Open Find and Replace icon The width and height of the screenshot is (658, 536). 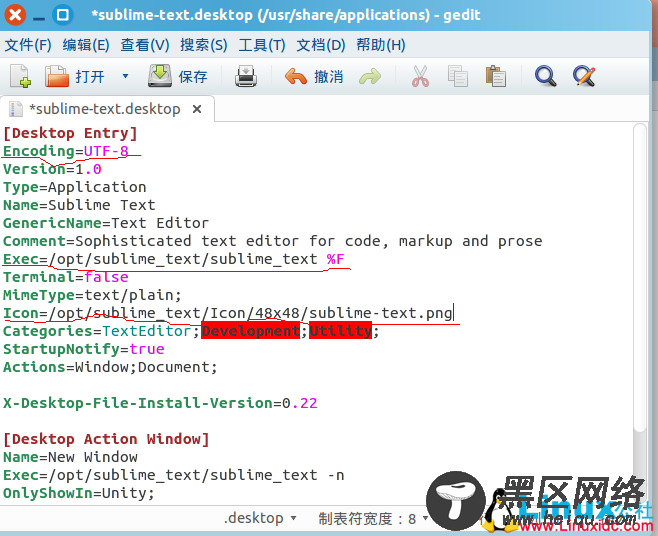pyautogui.click(x=584, y=76)
